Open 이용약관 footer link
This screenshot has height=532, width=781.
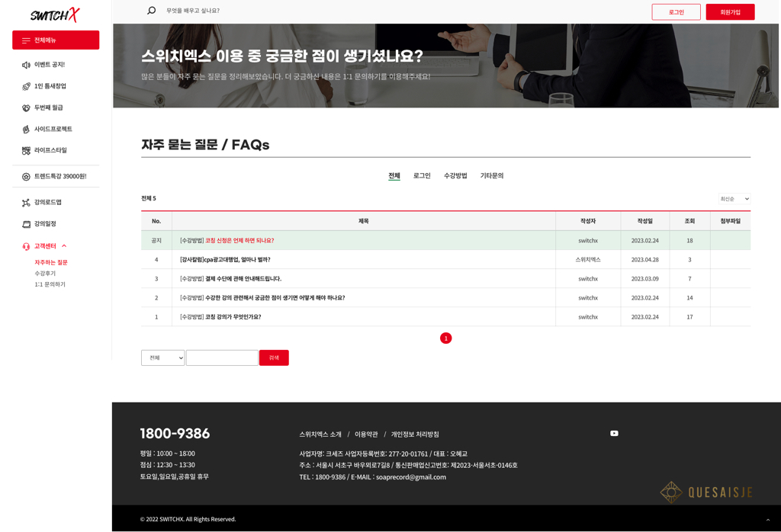point(366,434)
